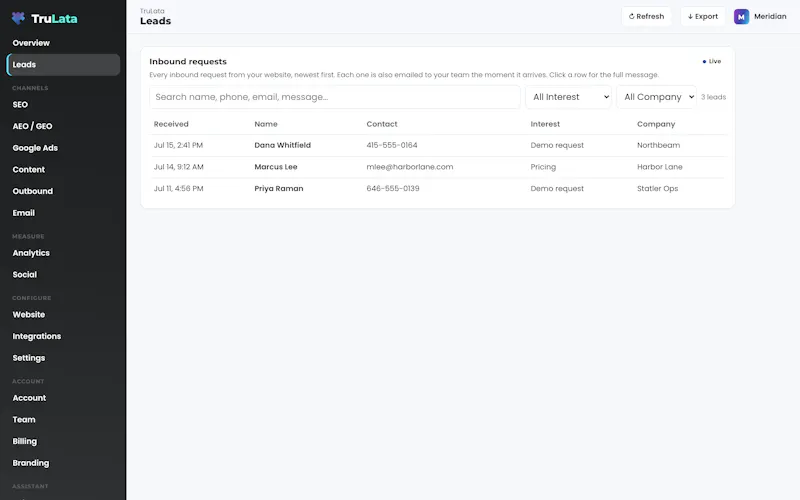Viewport: 800px width, 500px height.
Task: Click the Jul 15, 2:41 PM timestamp
Action: 178,145
